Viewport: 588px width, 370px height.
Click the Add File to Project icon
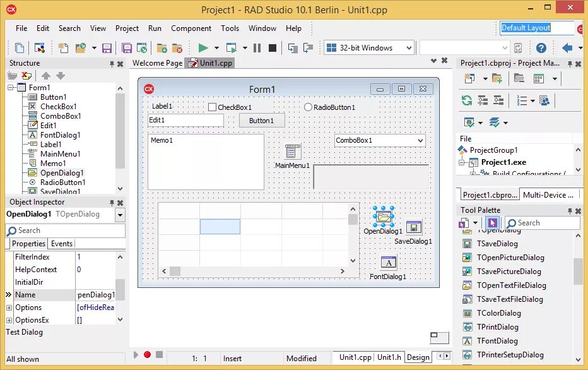162,48
